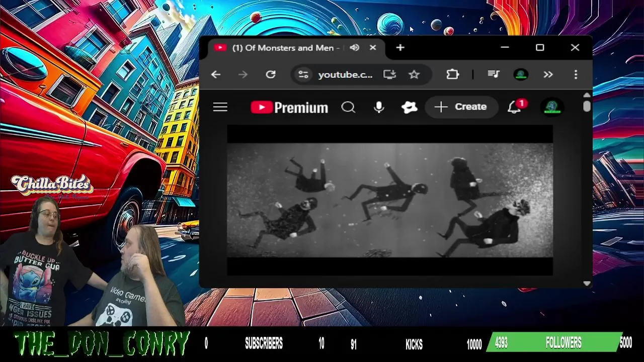This screenshot has width=644, height=362.
Task: Click the SUBSCRIBERS label in overlay
Action: (264, 344)
